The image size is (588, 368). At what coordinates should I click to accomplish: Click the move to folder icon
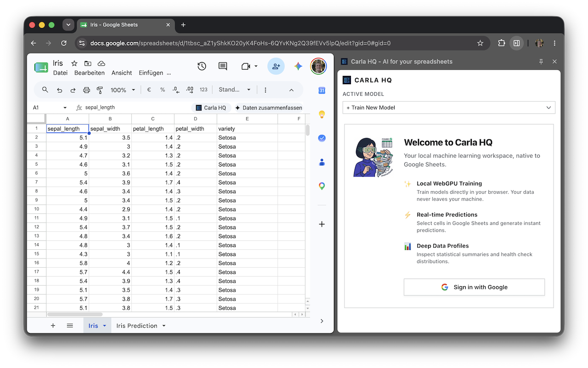(88, 63)
